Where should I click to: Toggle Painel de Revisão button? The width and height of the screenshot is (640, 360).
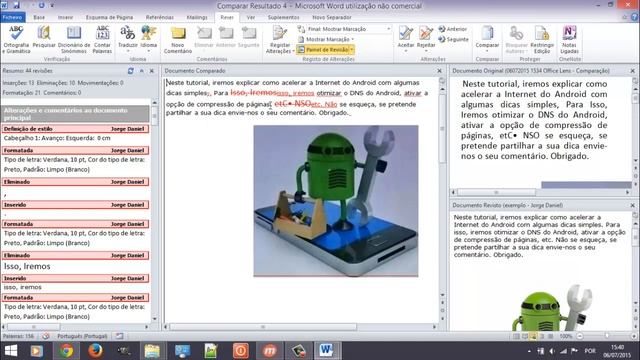click(x=323, y=49)
